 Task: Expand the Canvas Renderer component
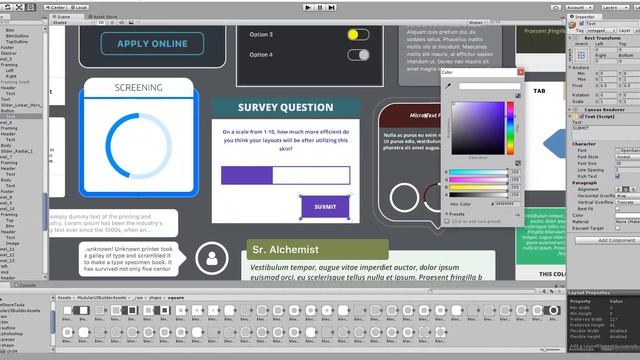pos(570,110)
